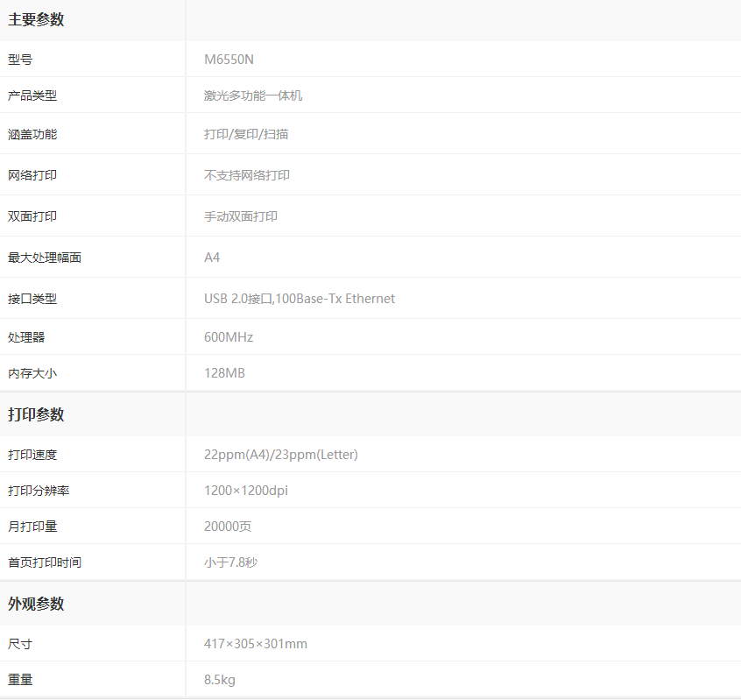
Task: Click the A4 maximum paper size value
Action: [x=212, y=258]
